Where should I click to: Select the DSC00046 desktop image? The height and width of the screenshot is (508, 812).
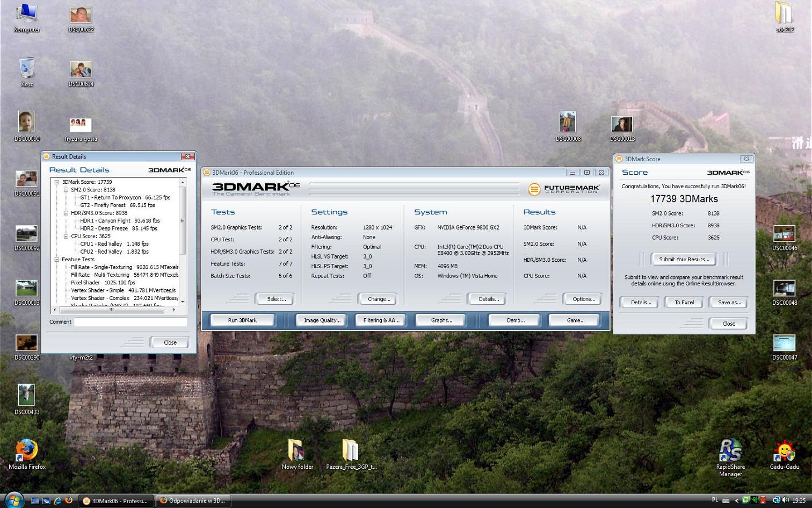pyautogui.click(x=785, y=238)
